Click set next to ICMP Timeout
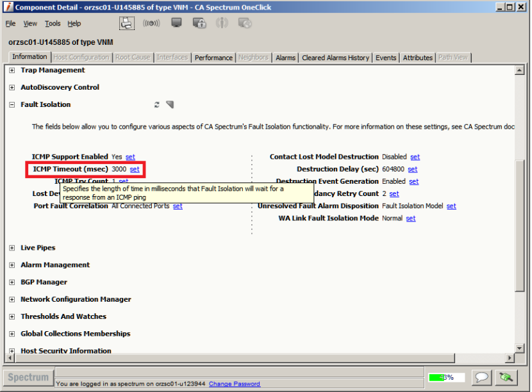This screenshot has width=532, height=392. (134, 169)
